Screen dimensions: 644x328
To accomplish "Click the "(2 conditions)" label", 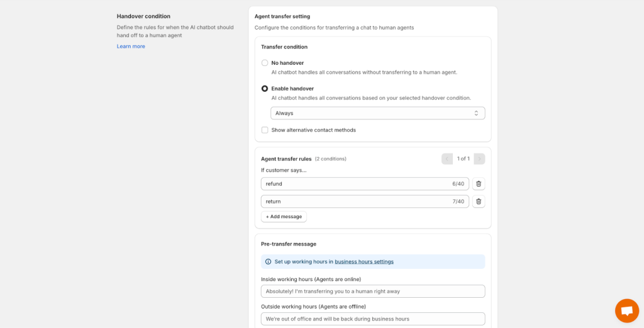I will [331, 159].
